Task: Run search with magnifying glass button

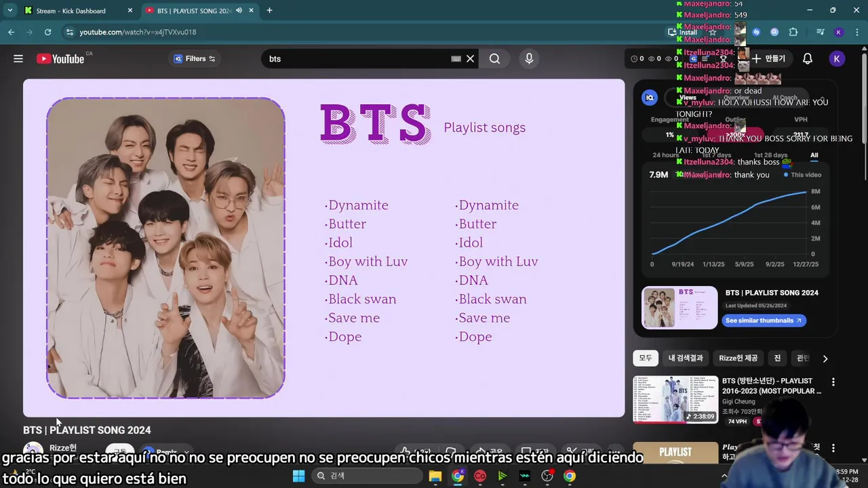Action: click(494, 59)
